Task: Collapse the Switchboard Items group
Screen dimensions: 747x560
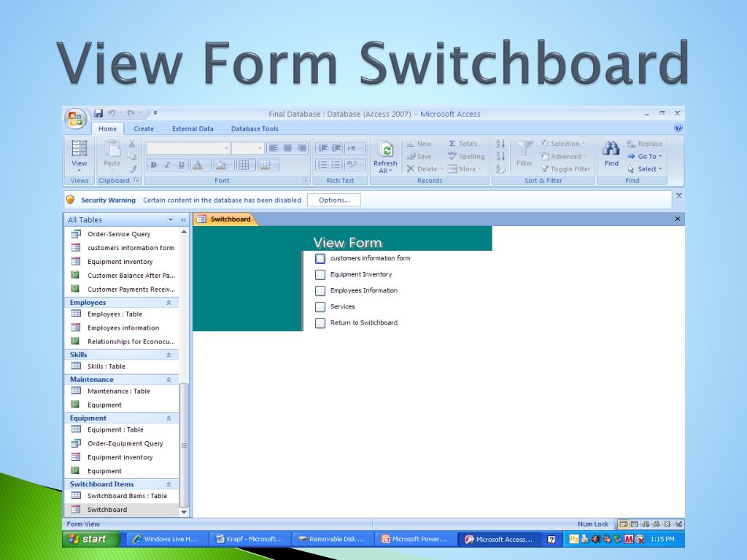Action: click(x=169, y=484)
